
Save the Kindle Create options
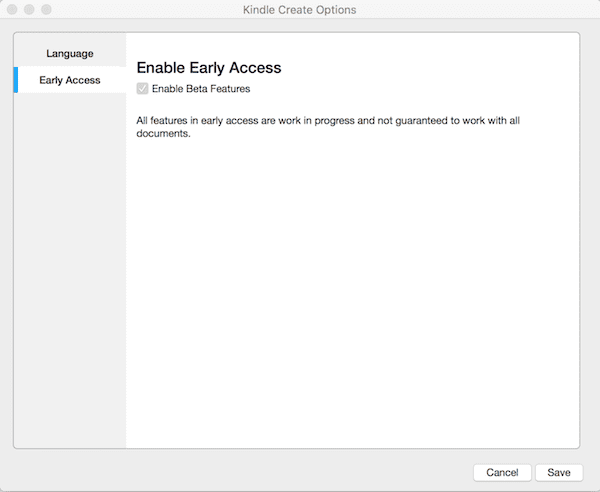559,472
